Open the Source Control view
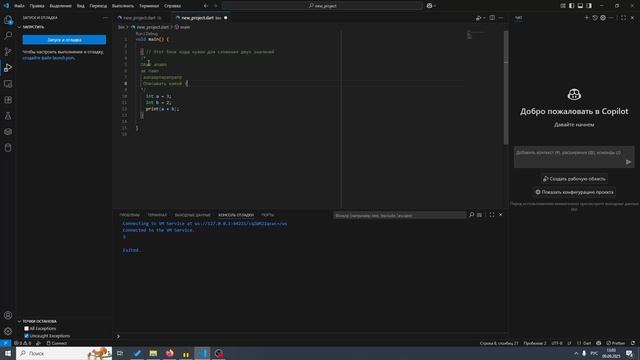Viewport: 640px width, 360px height. tap(8, 51)
